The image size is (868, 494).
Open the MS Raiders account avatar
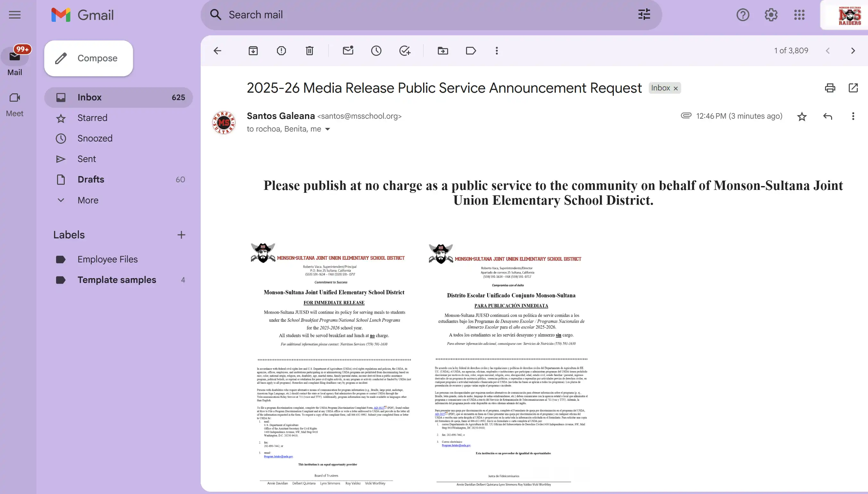pyautogui.click(x=850, y=15)
